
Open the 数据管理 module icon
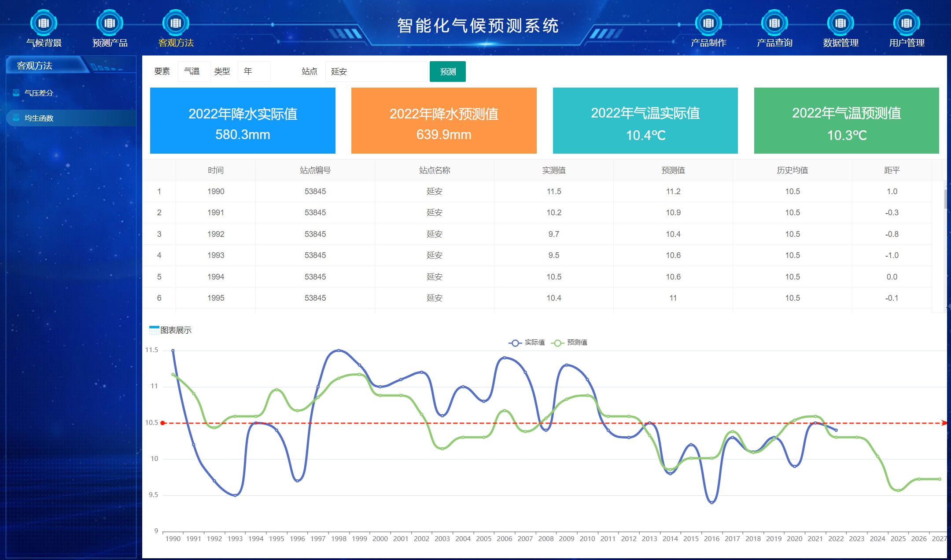[840, 23]
